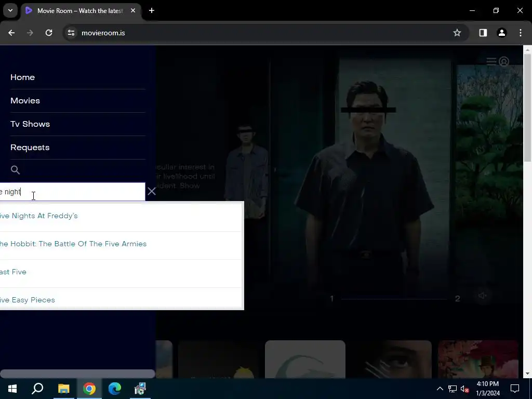The width and height of the screenshot is (532, 399).
Task: Choose the Fast Five suggestion
Action: pyautogui.click(x=121, y=272)
